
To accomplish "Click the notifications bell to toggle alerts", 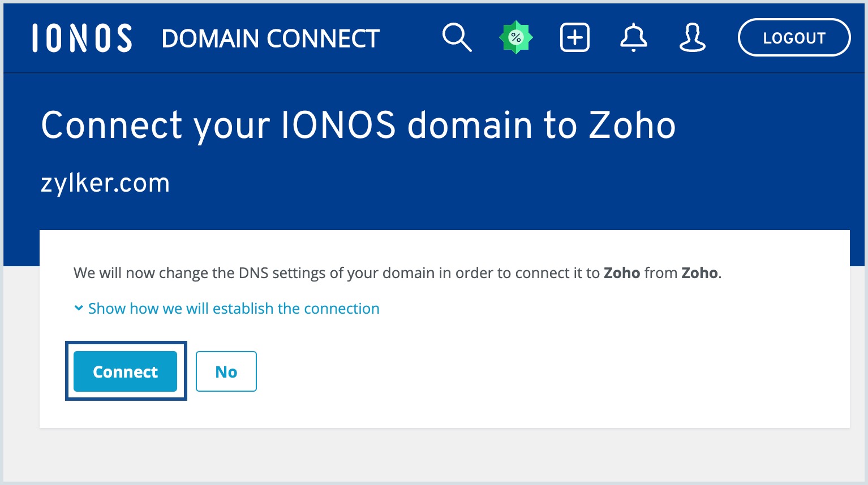I will click(634, 37).
